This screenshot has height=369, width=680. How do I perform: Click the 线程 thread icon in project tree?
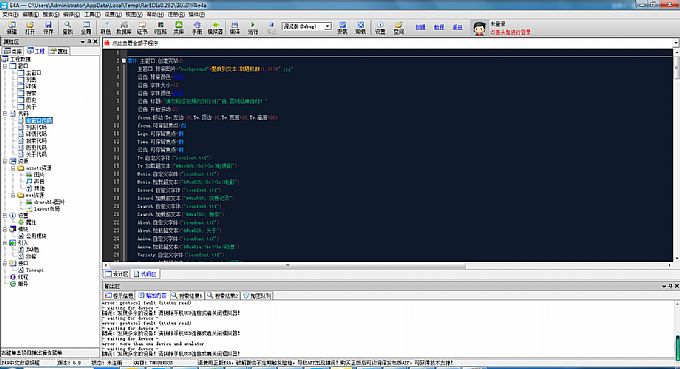[x=13, y=277]
